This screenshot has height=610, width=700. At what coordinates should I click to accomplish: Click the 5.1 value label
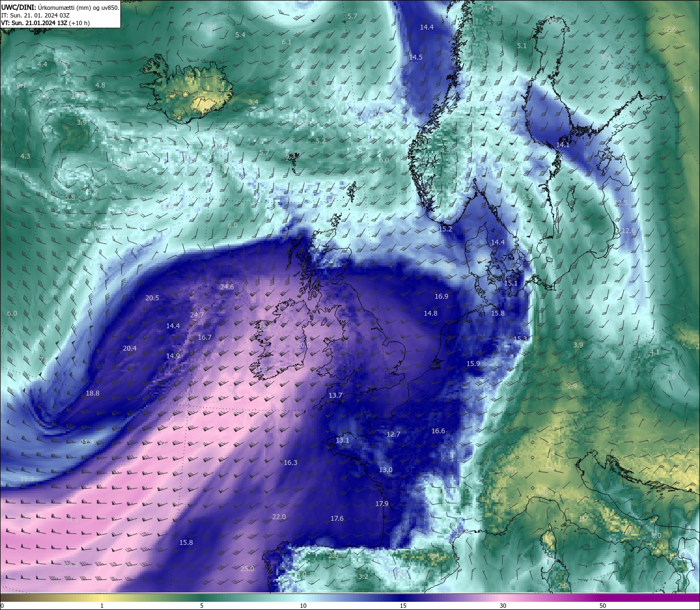[522, 46]
